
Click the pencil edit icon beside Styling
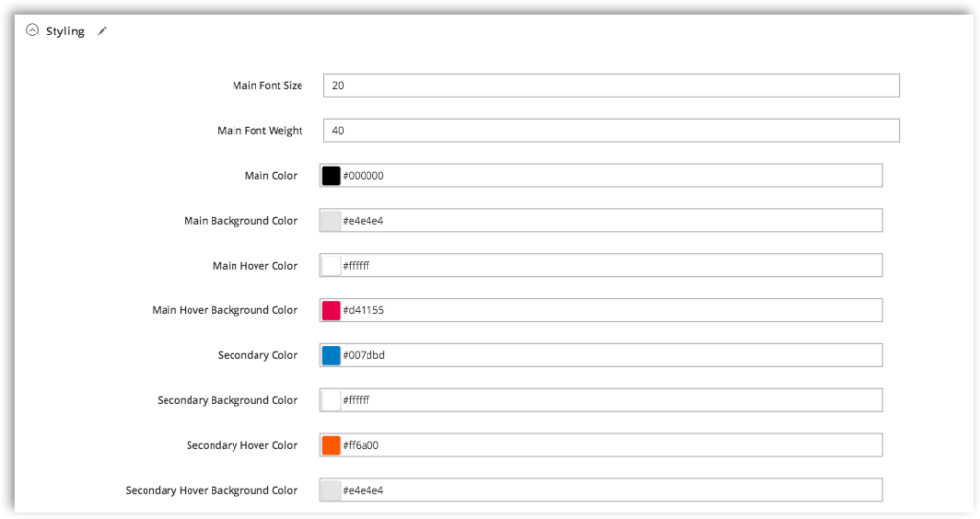pyautogui.click(x=101, y=32)
